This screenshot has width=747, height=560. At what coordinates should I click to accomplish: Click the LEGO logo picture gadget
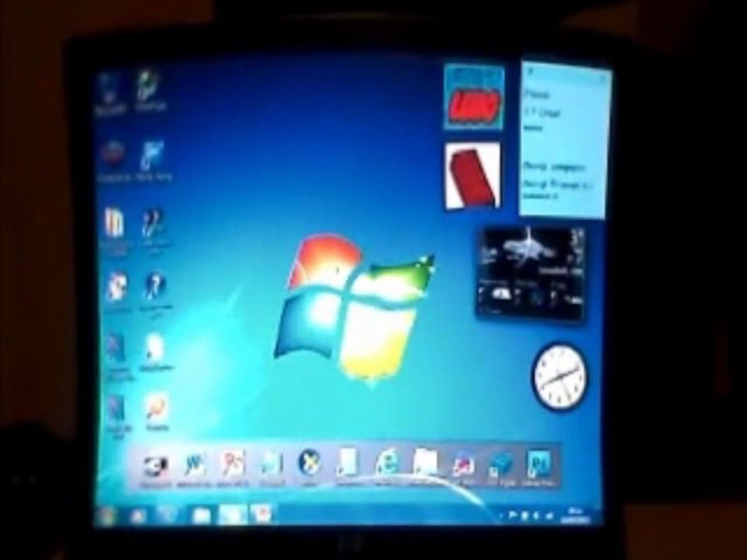(x=475, y=98)
